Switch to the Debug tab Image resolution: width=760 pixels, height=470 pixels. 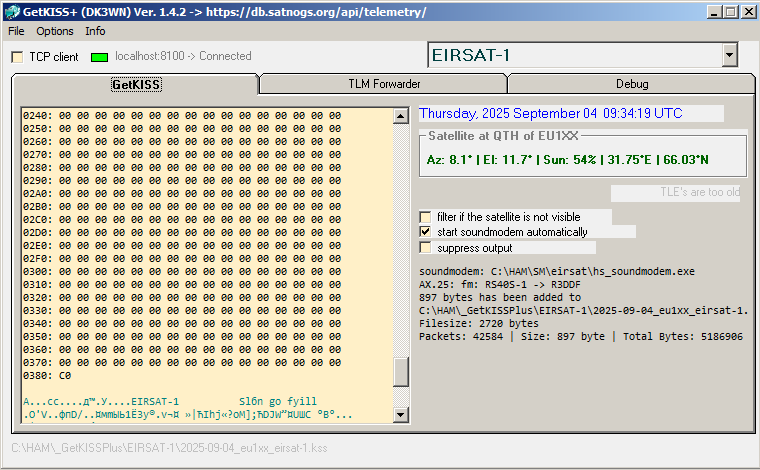[x=631, y=84]
